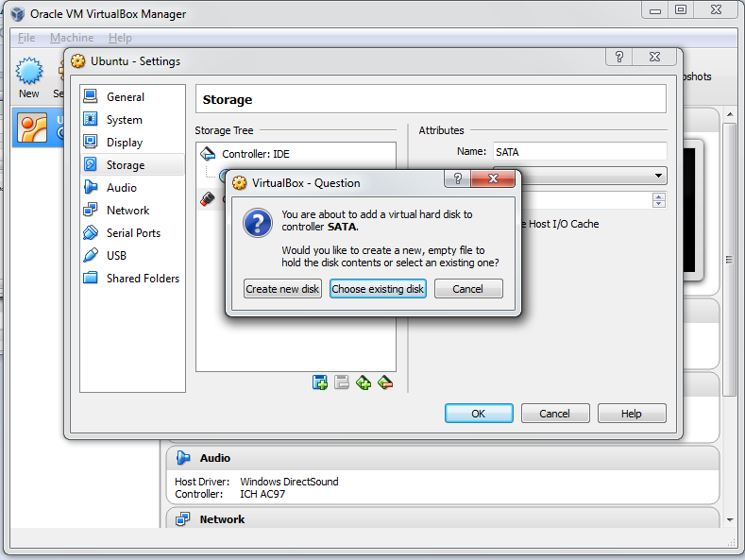Click Cancel in Ubuntu Settings

(555, 414)
